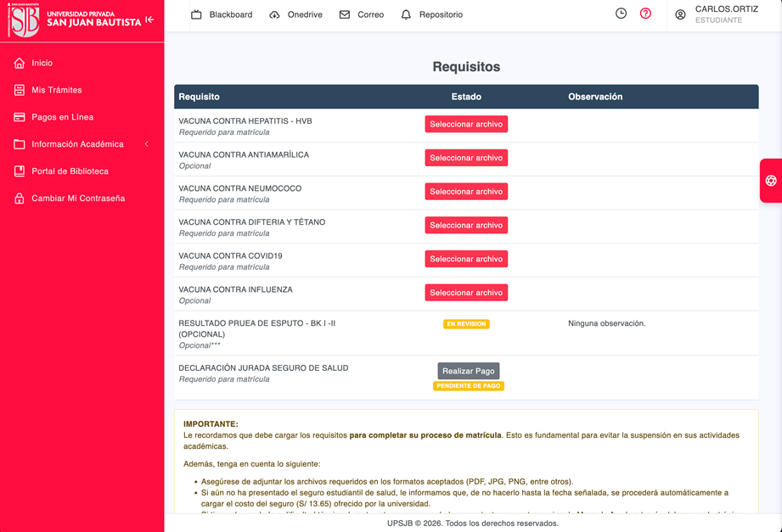Image resolution: width=782 pixels, height=532 pixels.
Task: Open the floating red support widget icon
Action: [771, 181]
